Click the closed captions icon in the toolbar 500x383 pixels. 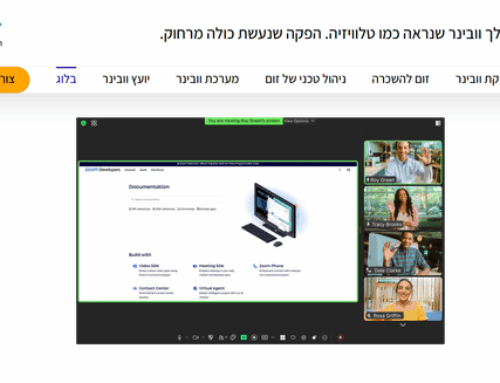[265, 337]
